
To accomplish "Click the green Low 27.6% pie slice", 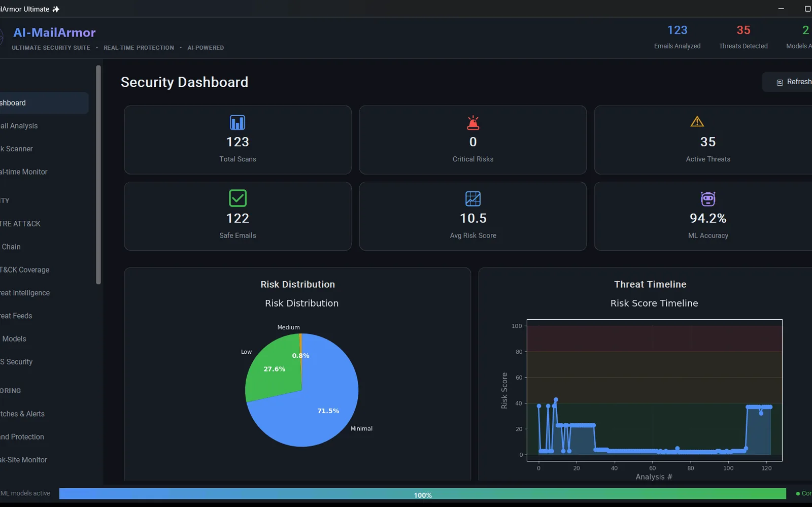I will click(274, 369).
